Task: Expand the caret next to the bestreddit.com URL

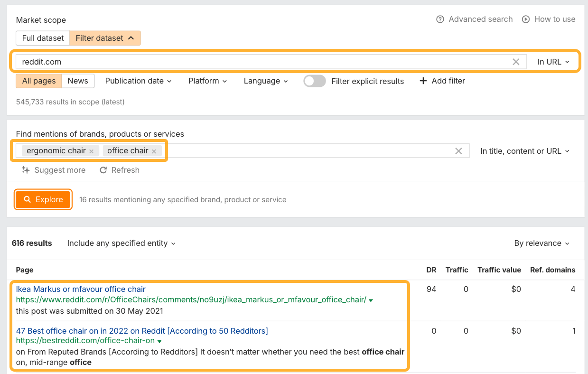Action: tap(160, 340)
